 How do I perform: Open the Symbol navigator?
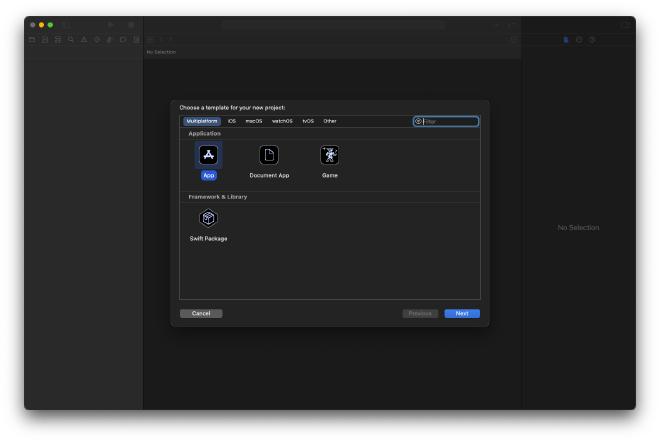click(x=58, y=40)
